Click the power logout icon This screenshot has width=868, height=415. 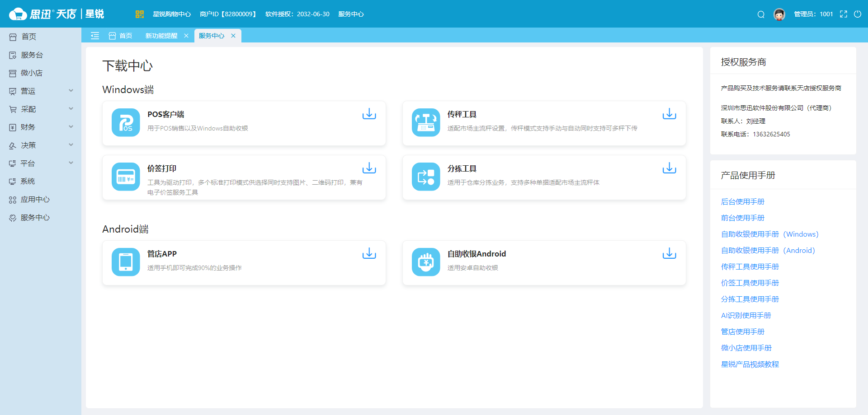click(x=857, y=14)
